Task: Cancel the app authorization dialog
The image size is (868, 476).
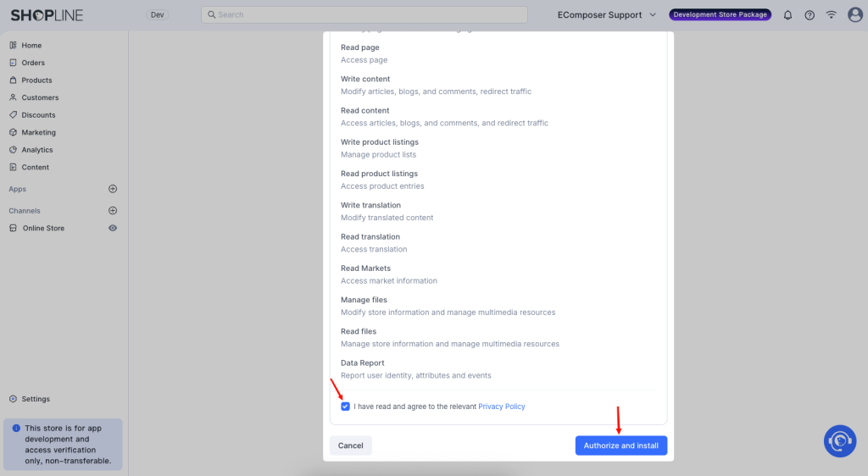Action: 351,446
